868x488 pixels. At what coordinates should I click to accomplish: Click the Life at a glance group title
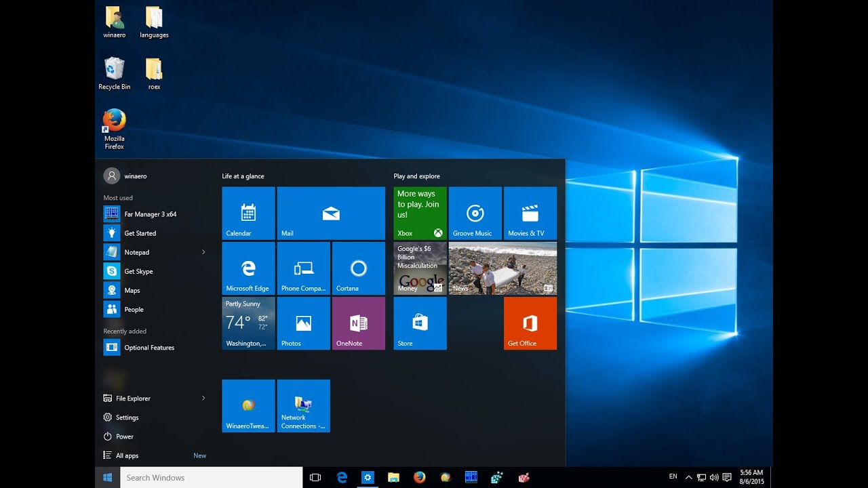click(243, 176)
